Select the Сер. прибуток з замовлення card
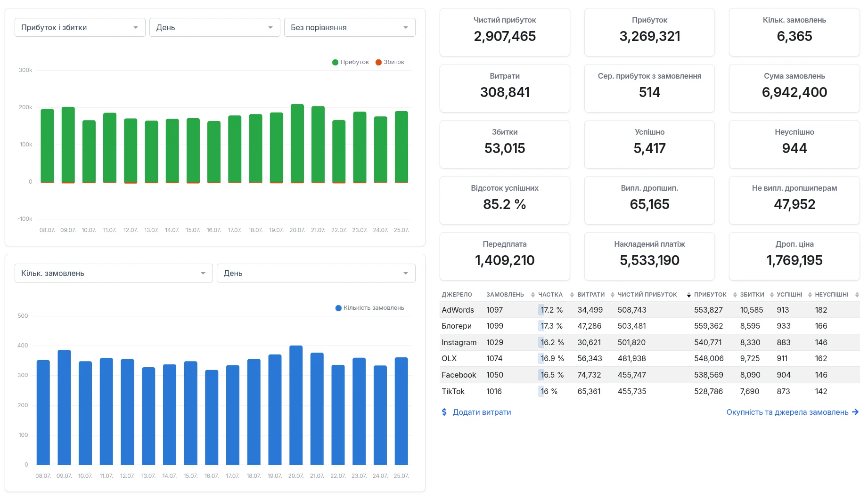The width and height of the screenshot is (868, 500). click(649, 88)
